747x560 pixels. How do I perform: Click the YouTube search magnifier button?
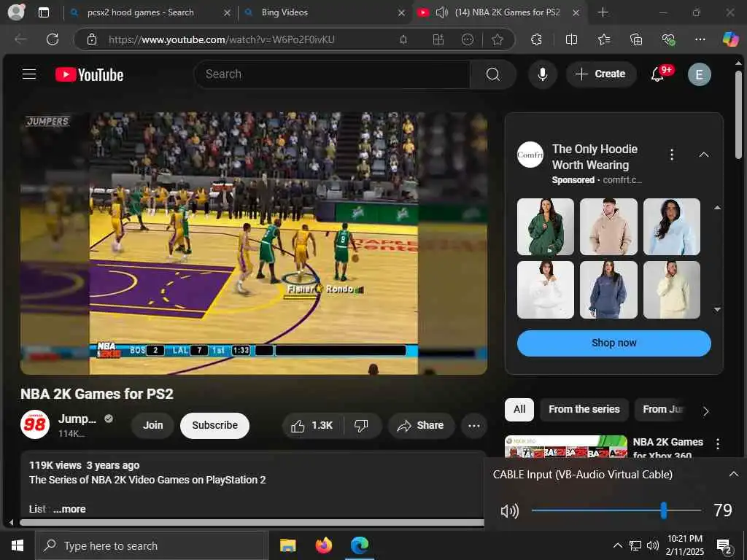tap(493, 74)
